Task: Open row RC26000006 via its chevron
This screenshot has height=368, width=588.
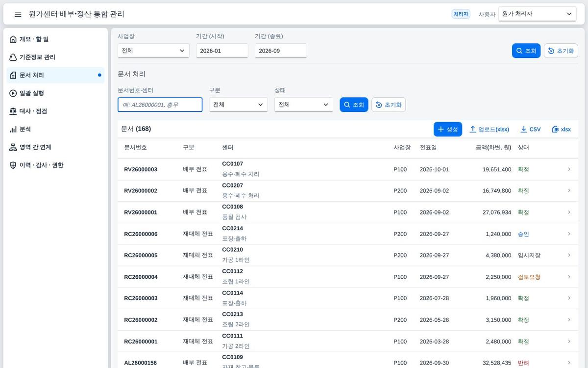Action: tap(569, 234)
